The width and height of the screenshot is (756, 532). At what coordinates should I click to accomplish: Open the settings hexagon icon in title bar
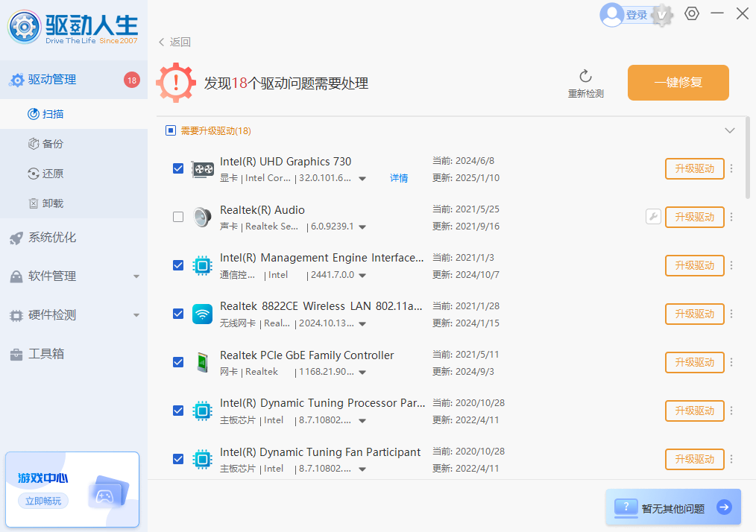click(691, 13)
